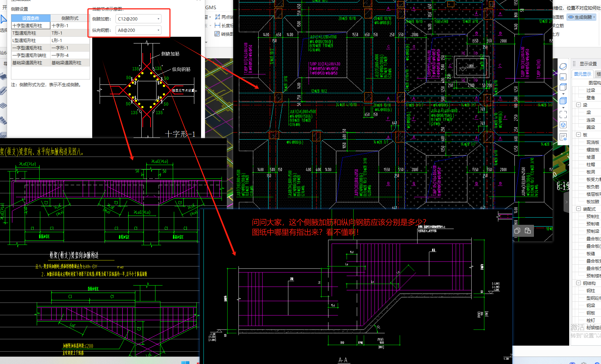Viewport: 601px width, 364px height.
Task: Select 板加腋 in the layer tree
Action: pos(593,201)
